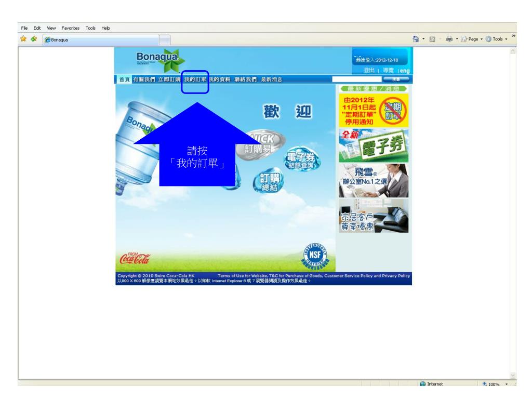
Task: Open T&C for Purchase of Goods link
Action: pyautogui.click(x=296, y=276)
